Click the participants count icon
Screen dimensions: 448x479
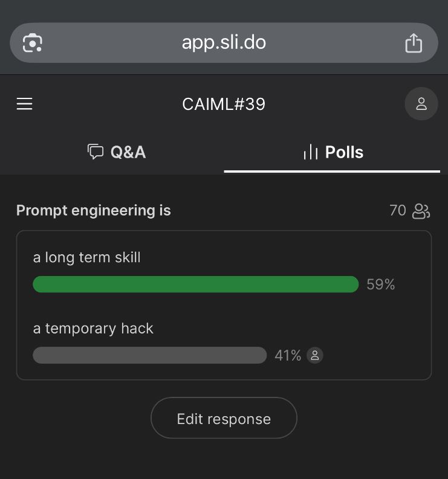pyautogui.click(x=421, y=211)
